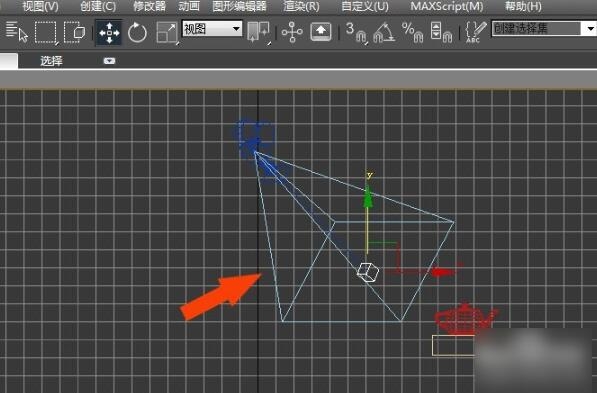Click the green Y axis gizmo arrow

point(367,198)
